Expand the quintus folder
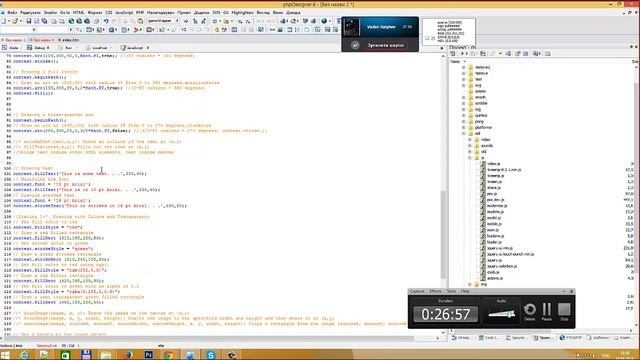This screenshot has height=360, width=640. (464, 116)
